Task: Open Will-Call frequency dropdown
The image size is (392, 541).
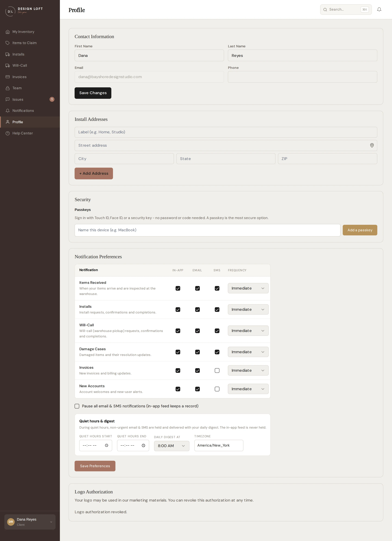Action: pos(248,331)
